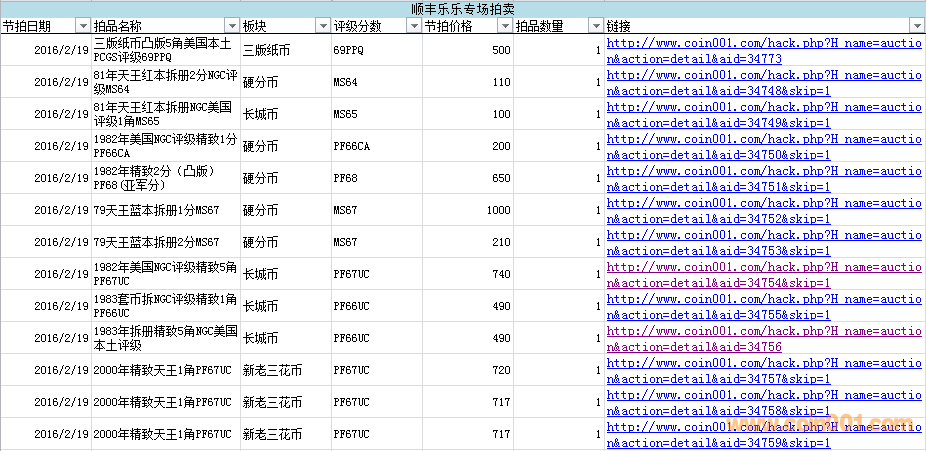926x451 pixels.
Task: Select the 顺丰乐乐专场拍卖 title cell
Action: [x=462, y=8]
